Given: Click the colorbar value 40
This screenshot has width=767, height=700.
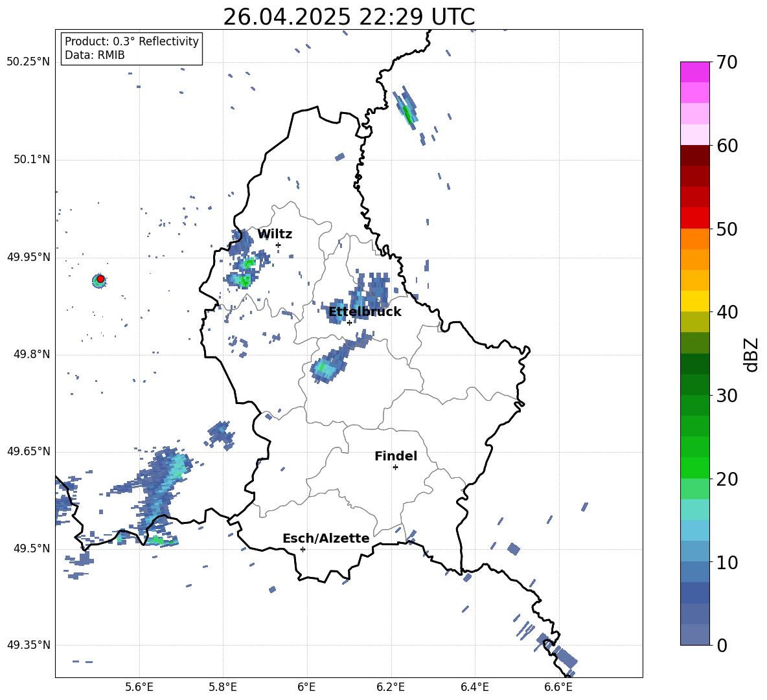Looking at the screenshot, I should 727,312.
